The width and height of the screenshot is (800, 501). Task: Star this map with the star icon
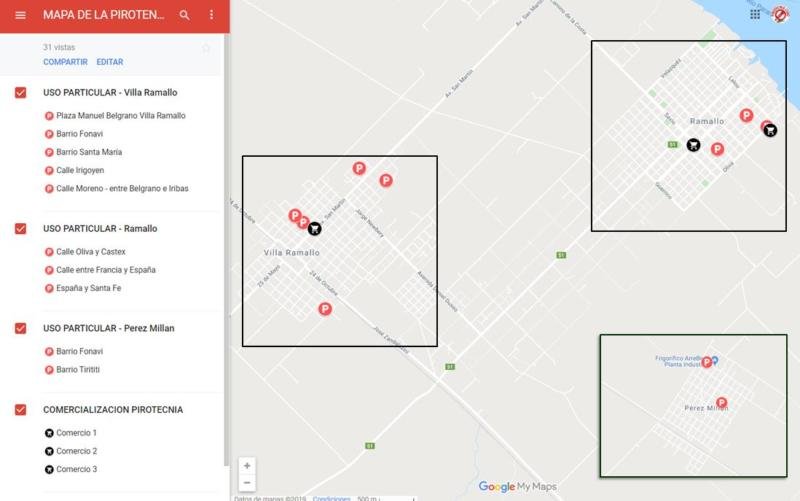pos(206,47)
